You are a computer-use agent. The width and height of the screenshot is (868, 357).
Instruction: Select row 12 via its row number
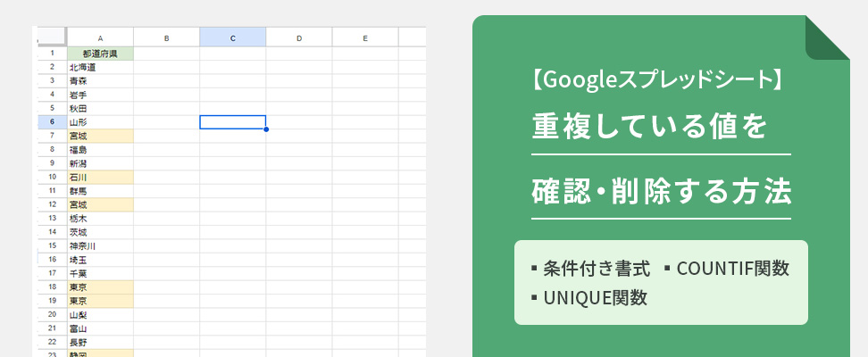tap(52, 204)
